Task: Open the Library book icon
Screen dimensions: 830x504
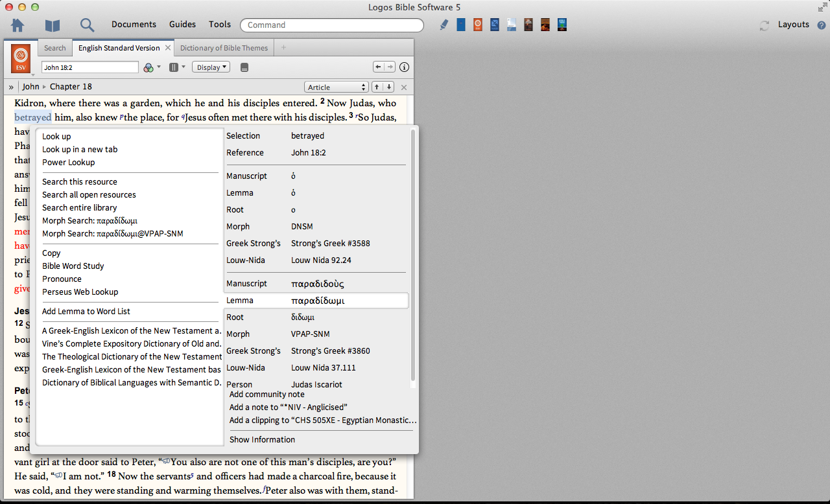Action: point(53,25)
